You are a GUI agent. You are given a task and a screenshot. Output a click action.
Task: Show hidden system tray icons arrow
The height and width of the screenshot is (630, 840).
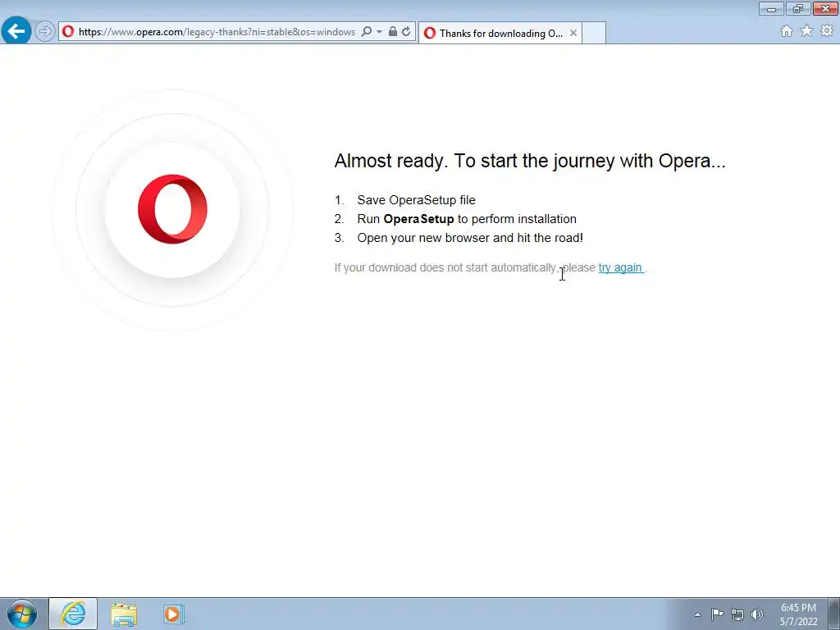697,614
